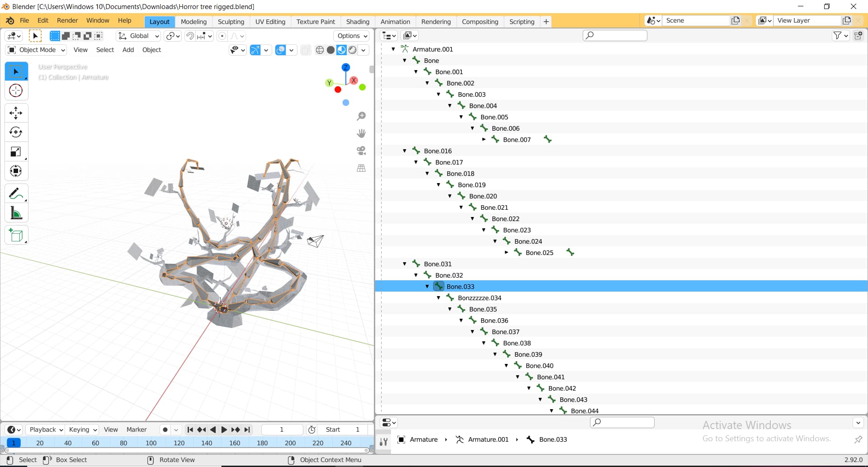Click the zoom magnifier in viewport
Viewport: 868px width, 467px height.
pos(361,116)
